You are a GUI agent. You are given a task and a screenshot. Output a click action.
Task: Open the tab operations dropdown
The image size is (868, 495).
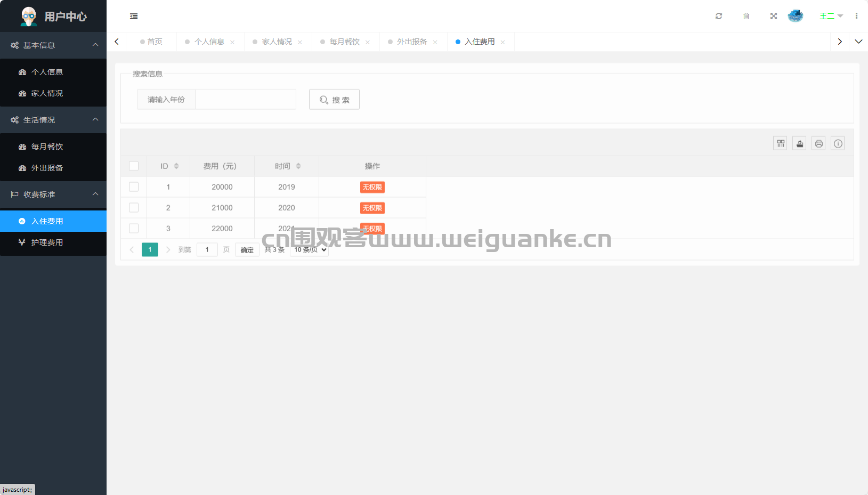point(858,42)
